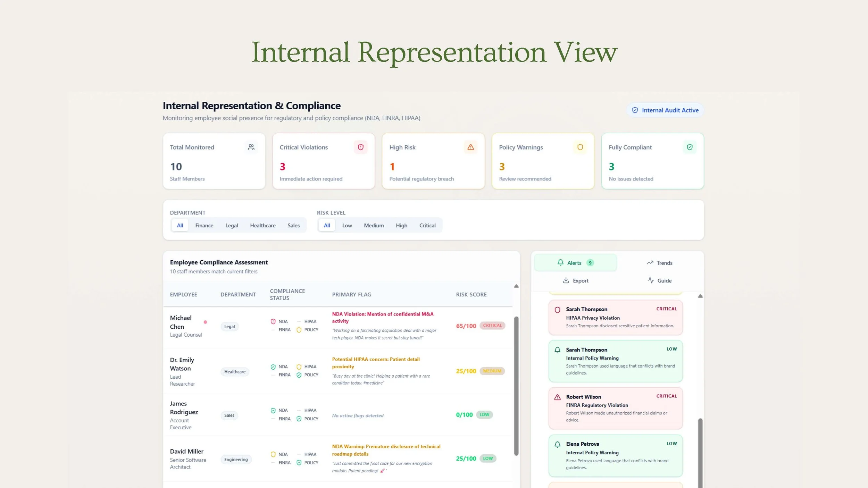The height and width of the screenshot is (488, 868).
Task: Click the Export download icon
Action: tap(566, 280)
